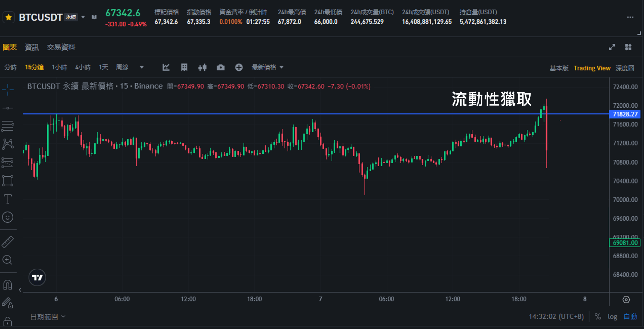Expand chart to fullscreen
644x329 pixels.
pyautogui.click(x=612, y=47)
